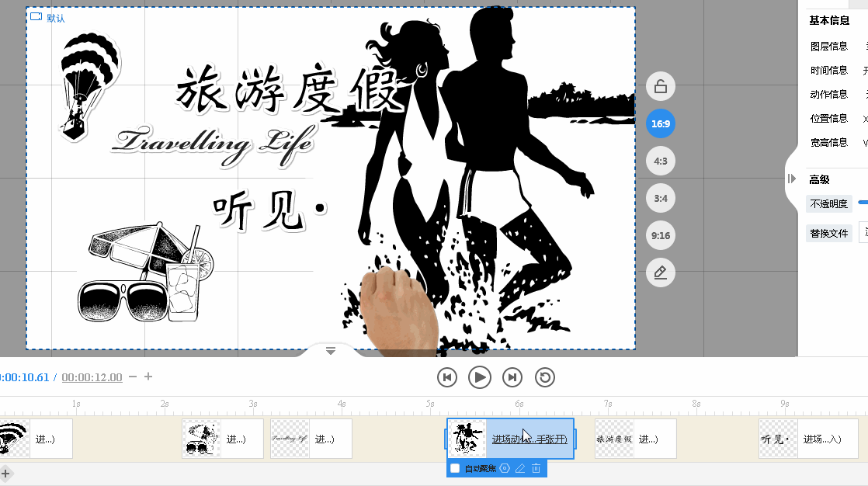
Task: Add a new scene with the plus icon
Action: 6,474
